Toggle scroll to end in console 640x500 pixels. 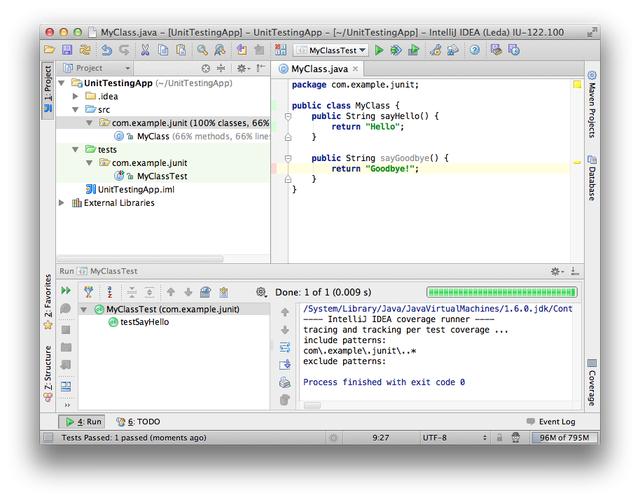[284, 364]
